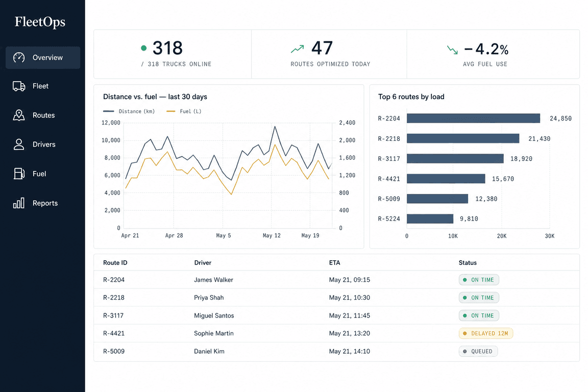The height and width of the screenshot is (392, 588).
Task: Click ETA May 21, 13:20
Action: pos(350,333)
